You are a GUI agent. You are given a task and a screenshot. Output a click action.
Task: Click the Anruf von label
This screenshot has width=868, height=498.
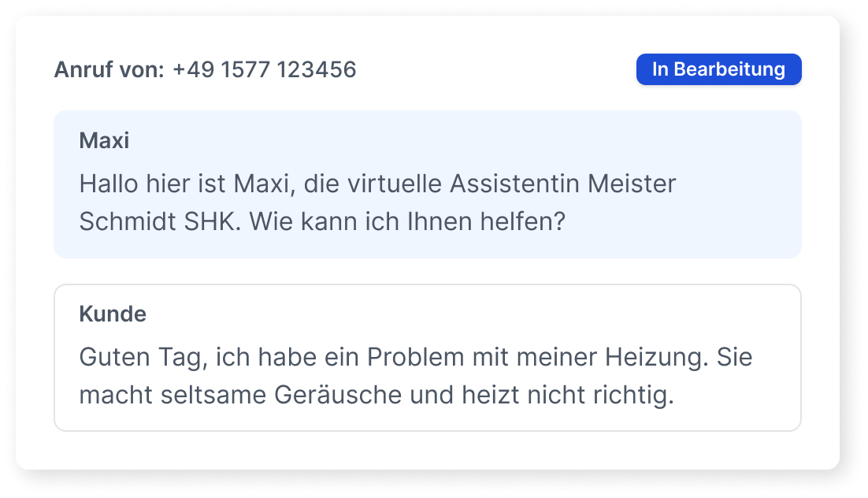(x=109, y=70)
